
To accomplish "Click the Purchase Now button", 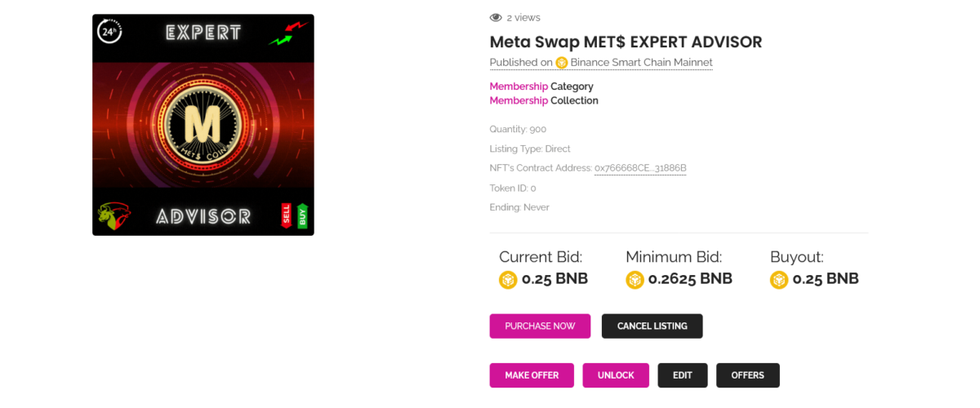I will [x=540, y=326].
